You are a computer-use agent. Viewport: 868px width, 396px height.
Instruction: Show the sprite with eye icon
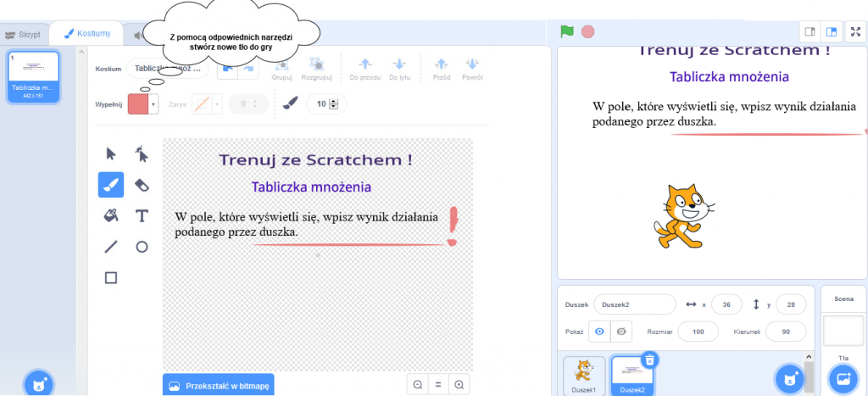pyautogui.click(x=599, y=332)
